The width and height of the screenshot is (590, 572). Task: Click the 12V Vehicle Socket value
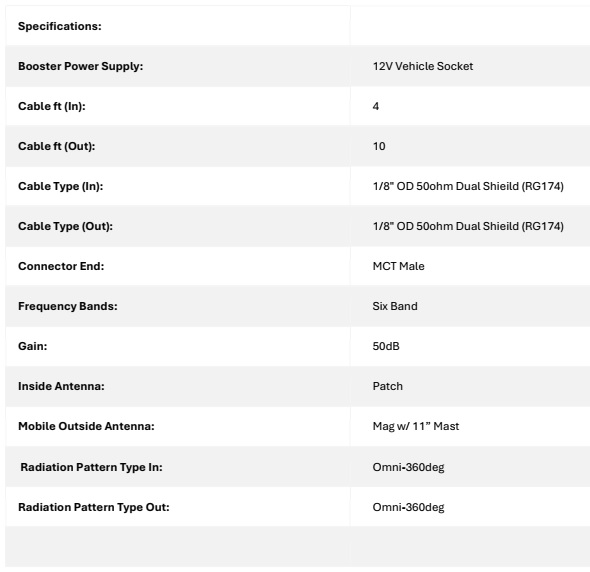click(423, 66)
